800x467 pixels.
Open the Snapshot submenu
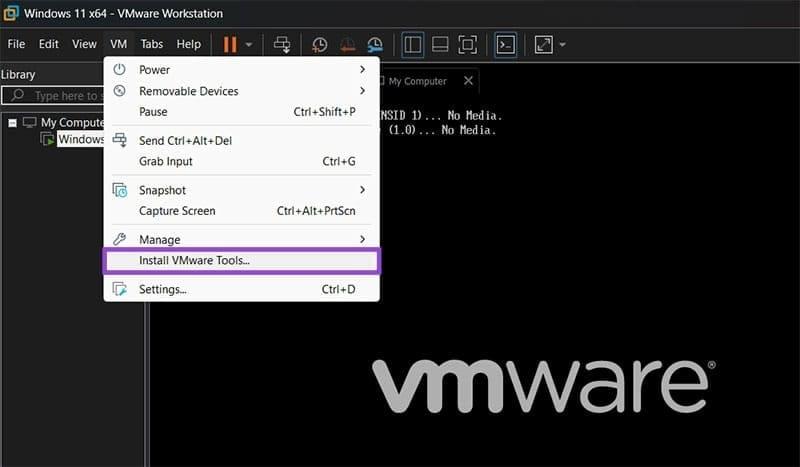pos(241,190)
